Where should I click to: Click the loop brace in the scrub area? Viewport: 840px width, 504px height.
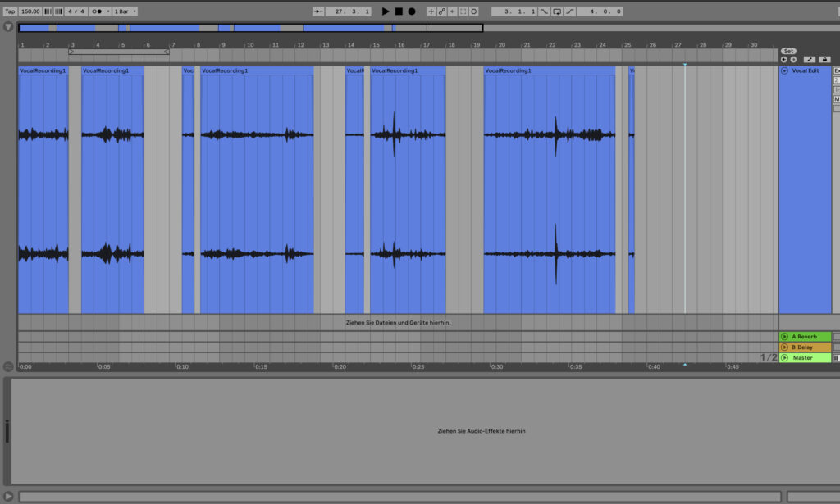(x=119, y=52)
